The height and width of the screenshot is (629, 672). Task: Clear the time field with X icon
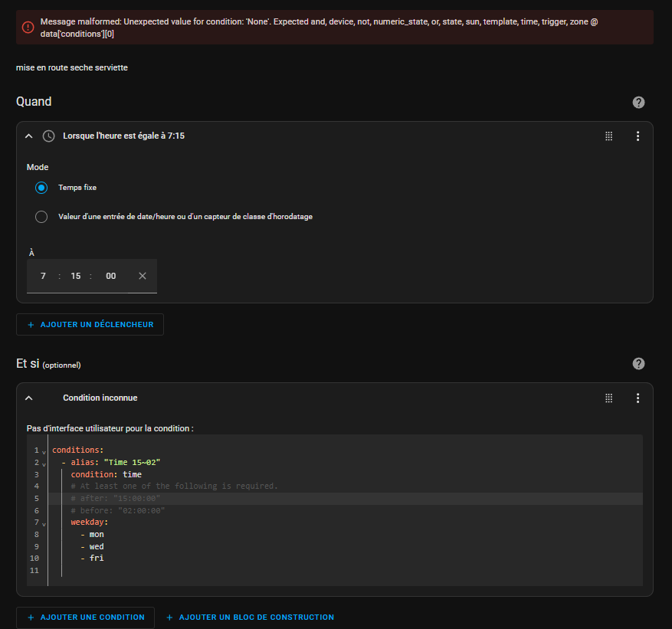coord(143,276)
